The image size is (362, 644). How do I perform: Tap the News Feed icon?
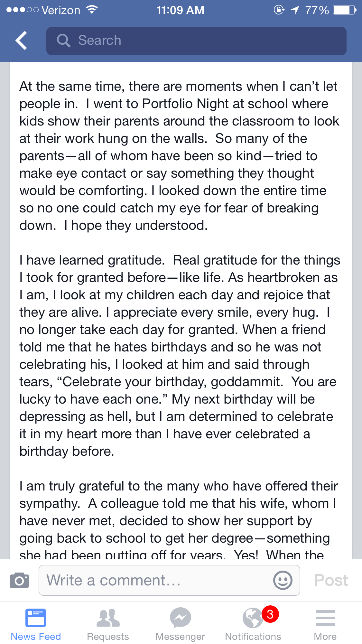point(36,618)
